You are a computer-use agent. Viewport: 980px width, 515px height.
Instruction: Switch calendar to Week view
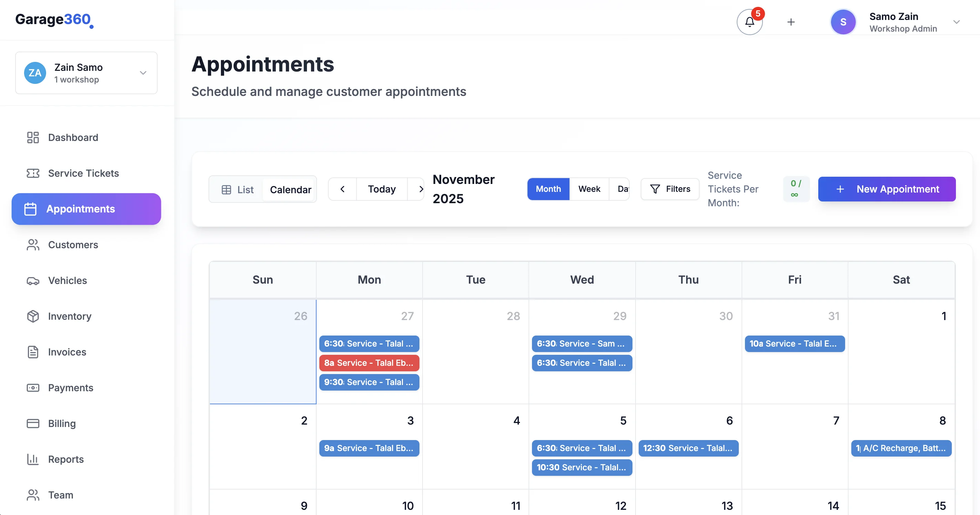point(589,189)
